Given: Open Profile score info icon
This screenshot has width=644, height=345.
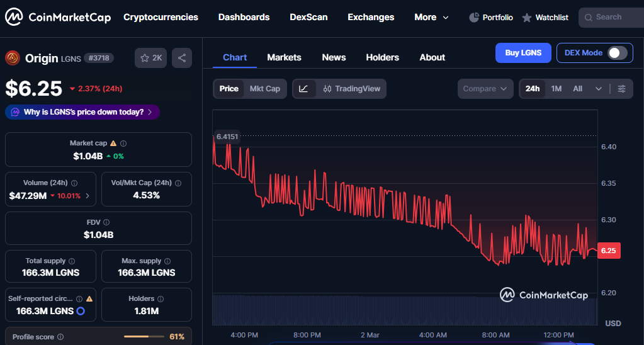Looking at the screenshot, I should point(60,337).
